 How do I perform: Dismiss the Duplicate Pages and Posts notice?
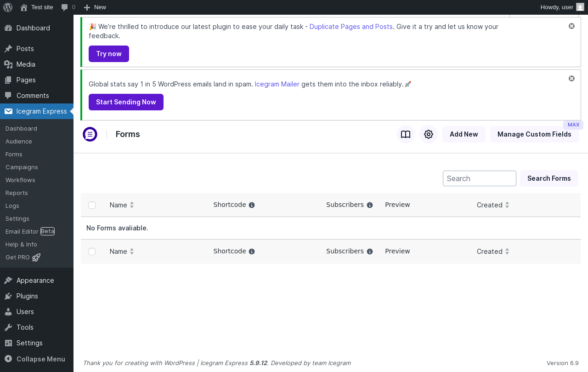click(x=571, y=26)
